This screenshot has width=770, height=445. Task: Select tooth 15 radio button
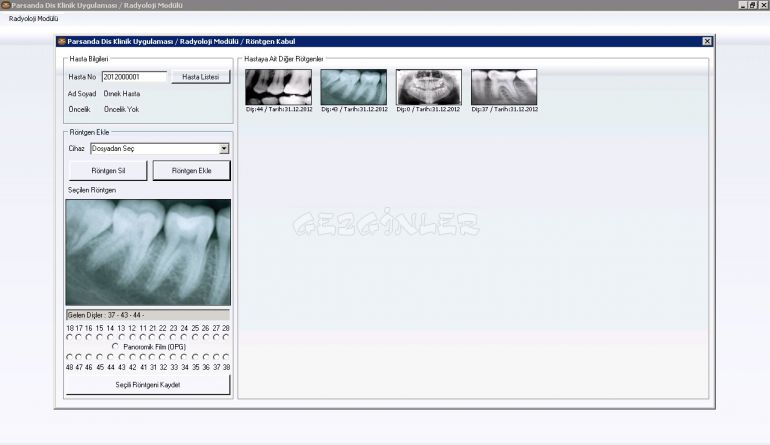100,337
